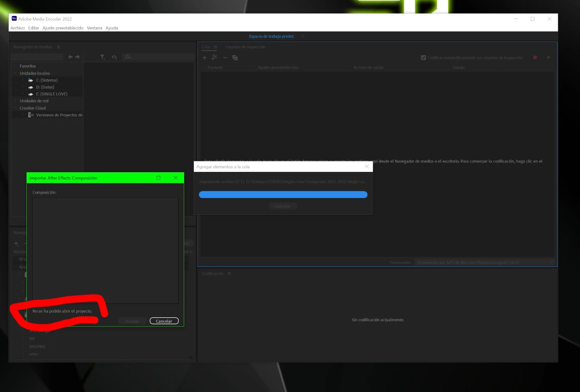Duplicate the selected queue item icon
The height and width of the screenshot is (392, 580).
coord(235,58)
